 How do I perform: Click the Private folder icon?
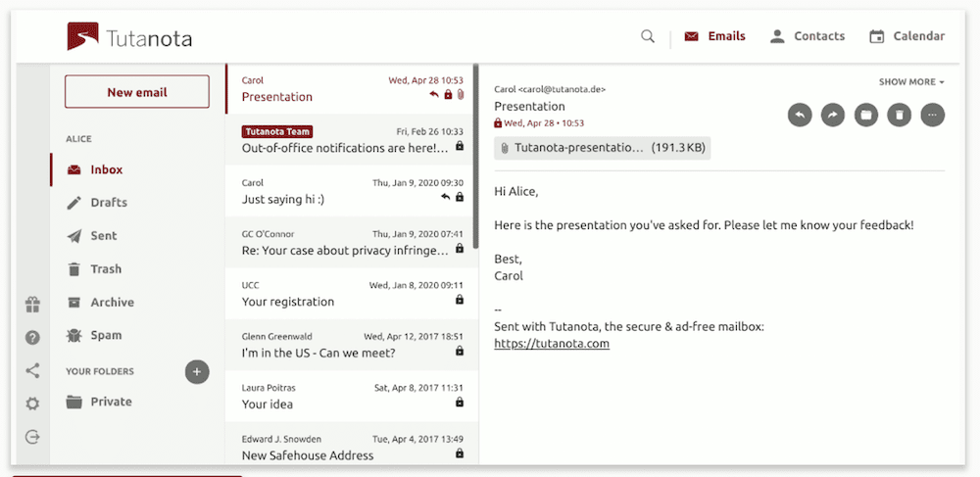pos(74,402)
